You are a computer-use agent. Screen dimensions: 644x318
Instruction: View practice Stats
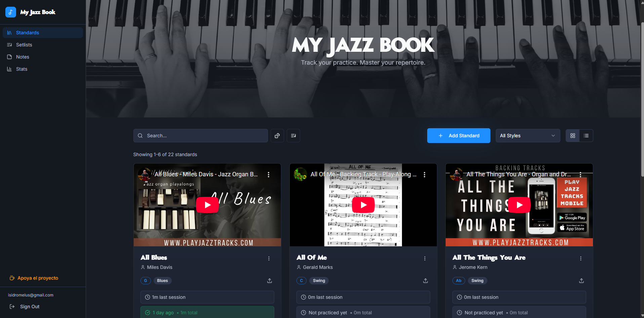coord(22,69)
